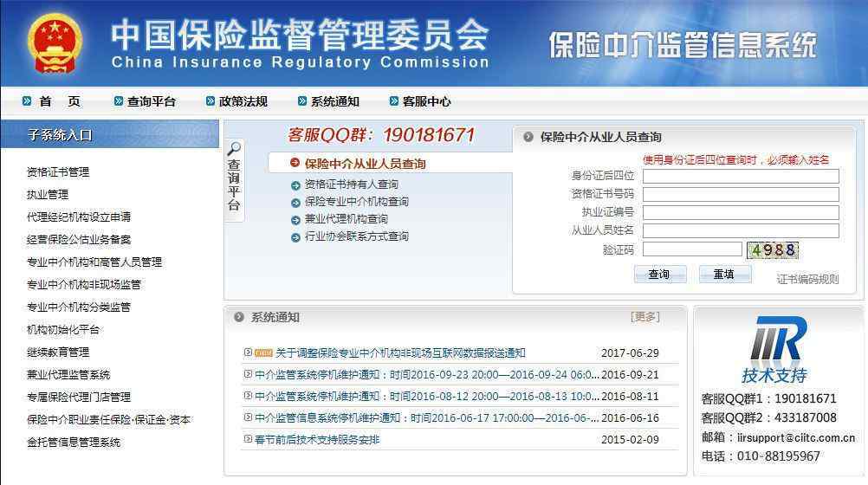Image resolution: width=868 pixels, height=485 pixels.
Task: Open 保险中介职业责任保险·保证金·资本 subsystem
Action: [x=108, y=420]
